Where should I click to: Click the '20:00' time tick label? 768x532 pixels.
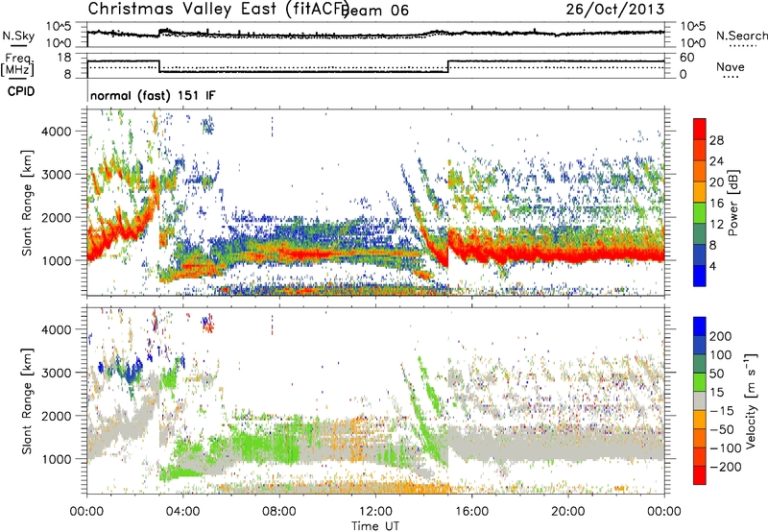tap(567, 512)
